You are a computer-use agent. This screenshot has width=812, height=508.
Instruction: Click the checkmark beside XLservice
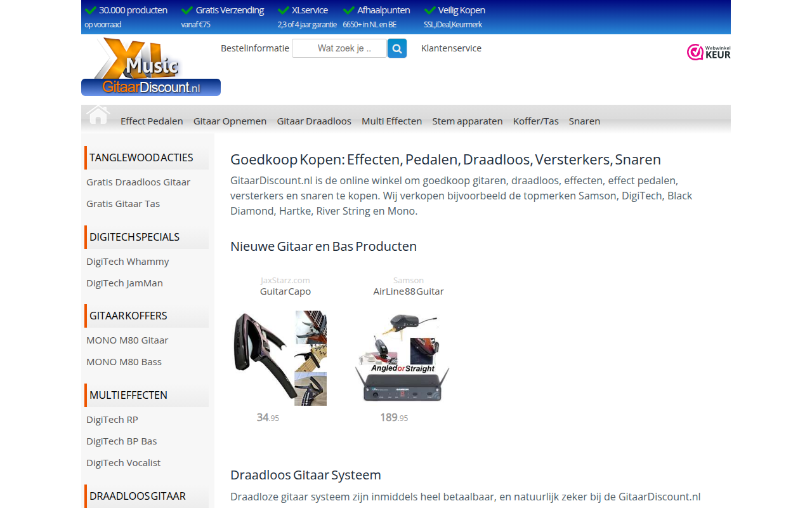click(x=284, y=10)
